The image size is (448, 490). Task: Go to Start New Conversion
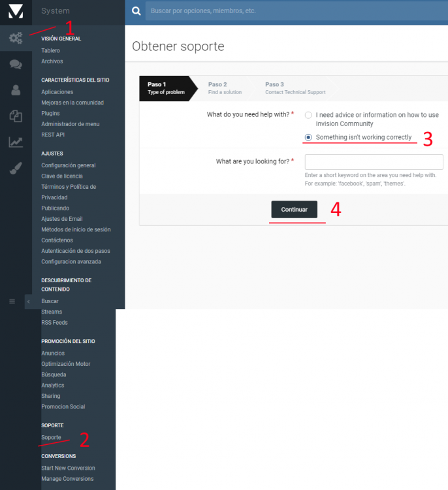coord(68,468)
